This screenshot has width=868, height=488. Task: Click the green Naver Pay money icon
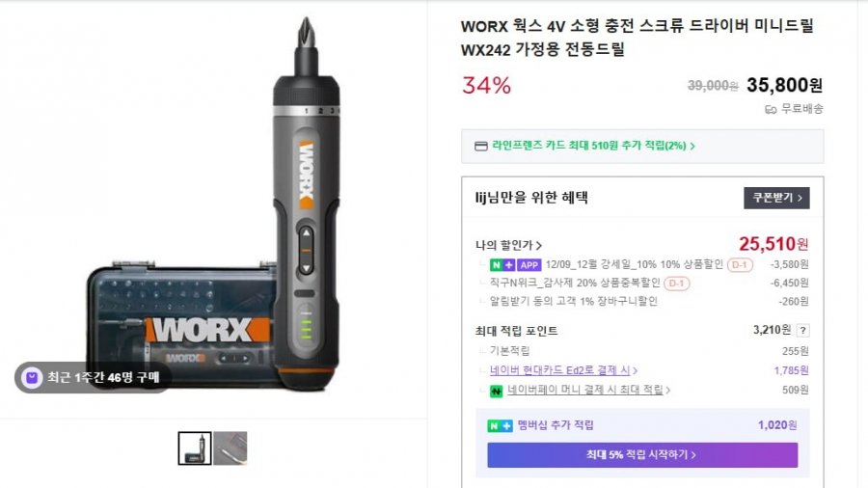(496, 391)
